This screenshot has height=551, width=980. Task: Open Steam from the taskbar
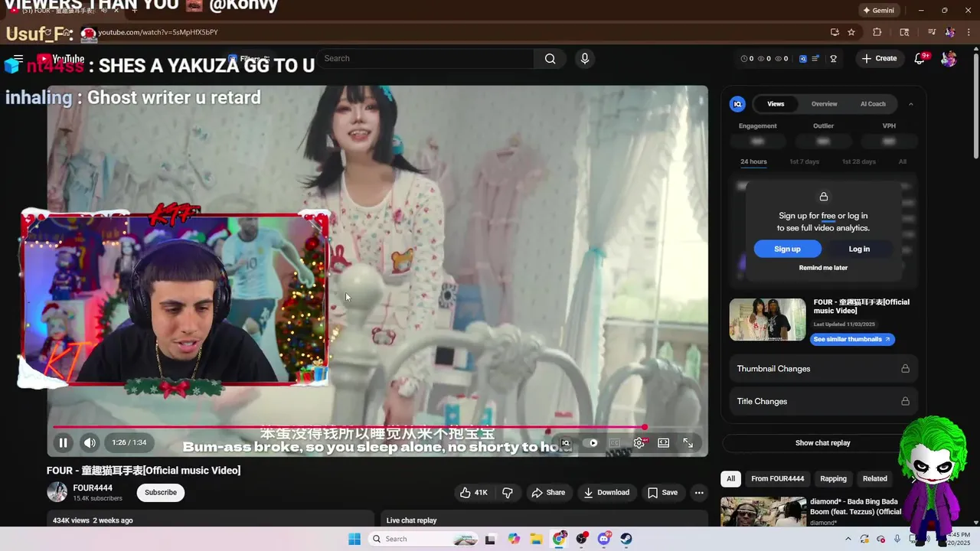[626, 539]
